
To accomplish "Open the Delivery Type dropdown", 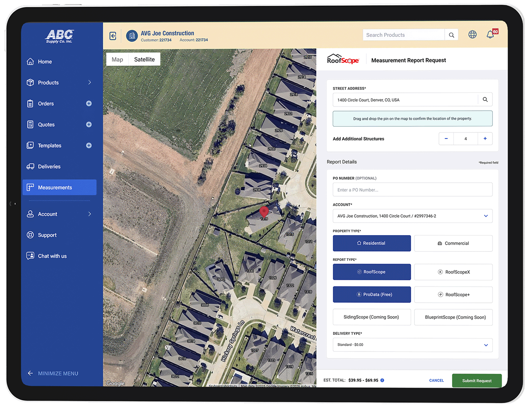I will click(413, 345).
